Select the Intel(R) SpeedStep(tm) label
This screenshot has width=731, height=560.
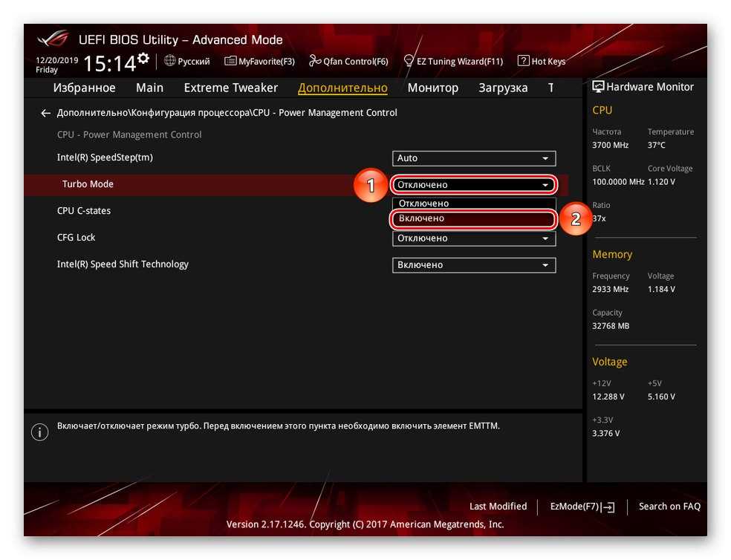105,157
